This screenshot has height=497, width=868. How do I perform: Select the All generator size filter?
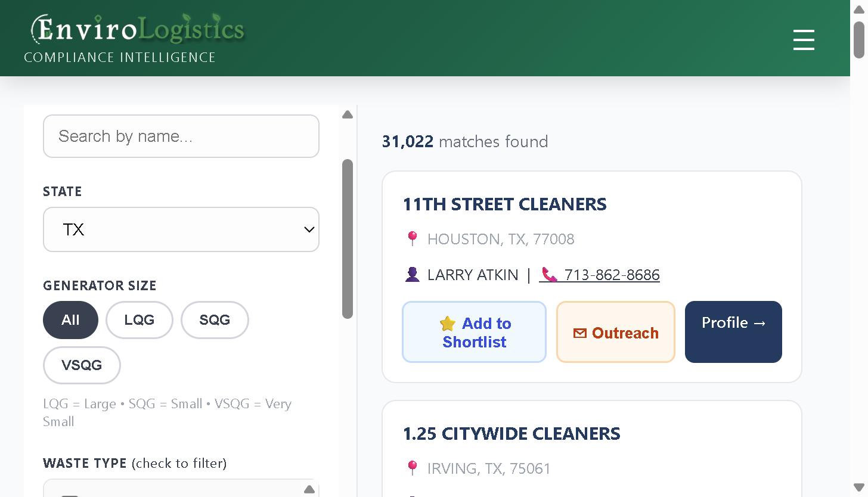point(70,320)
